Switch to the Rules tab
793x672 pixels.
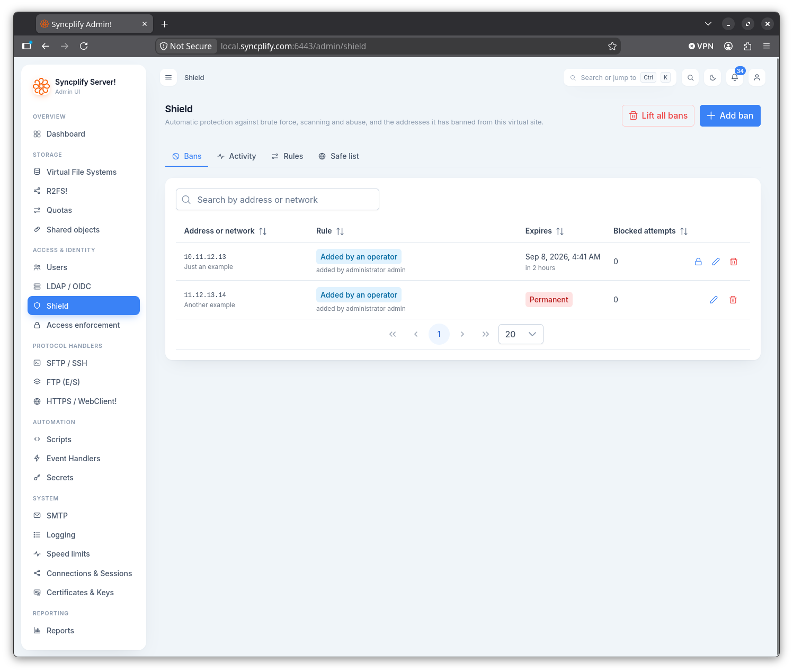pos(287,156)
